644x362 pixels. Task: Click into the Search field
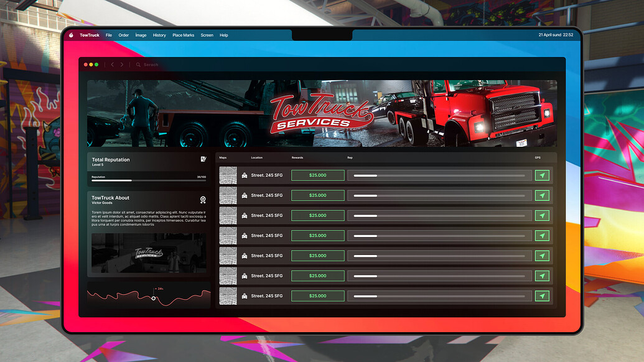pos(151,64)
